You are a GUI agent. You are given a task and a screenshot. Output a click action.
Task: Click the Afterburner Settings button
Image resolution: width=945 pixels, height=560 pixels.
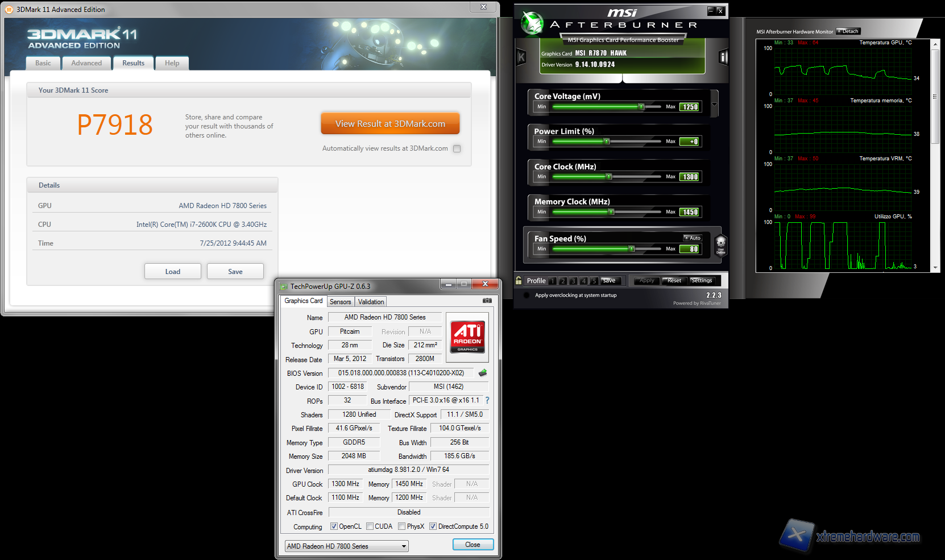pyautogui.click(x=702, y=280)
